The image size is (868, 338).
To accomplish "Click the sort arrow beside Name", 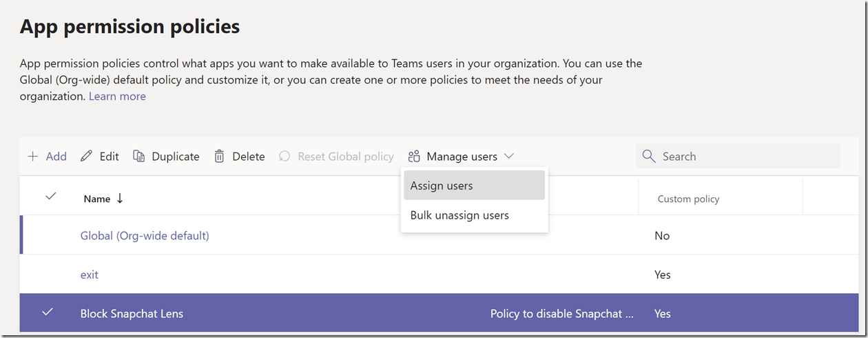I will [x=120, y=198].
